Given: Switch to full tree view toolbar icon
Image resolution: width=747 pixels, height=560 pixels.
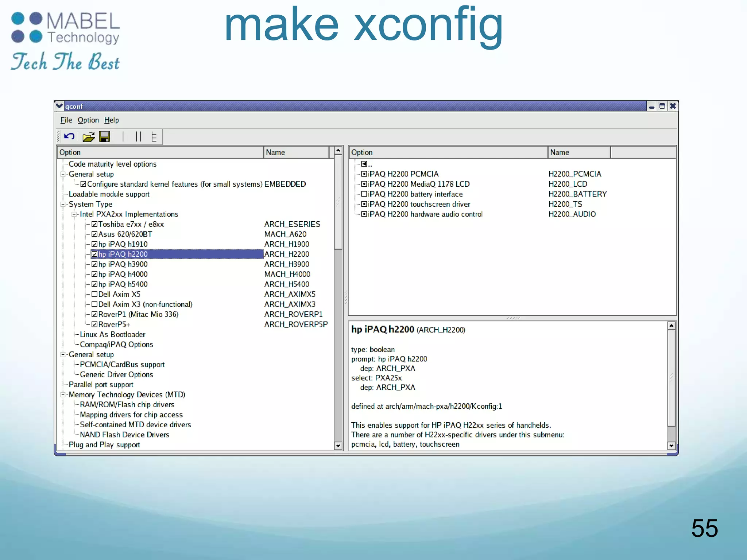Looking at the screenshot, I should tap(154, 137).
